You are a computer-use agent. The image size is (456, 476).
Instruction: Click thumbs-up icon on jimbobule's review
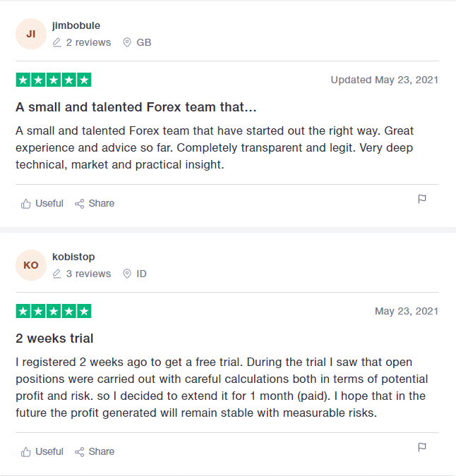[x=26, y=204]
